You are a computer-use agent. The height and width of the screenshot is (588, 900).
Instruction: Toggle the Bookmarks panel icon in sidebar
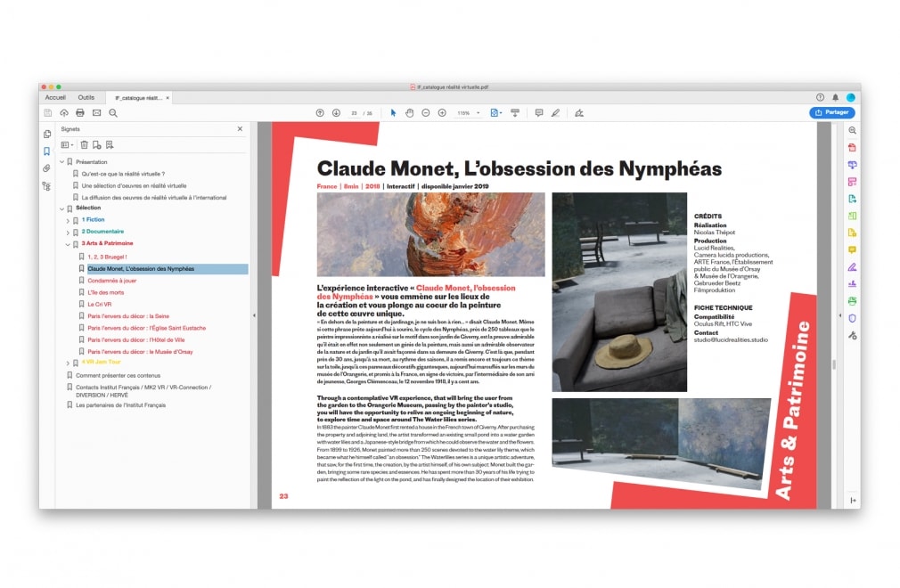[x=46, y=151]
